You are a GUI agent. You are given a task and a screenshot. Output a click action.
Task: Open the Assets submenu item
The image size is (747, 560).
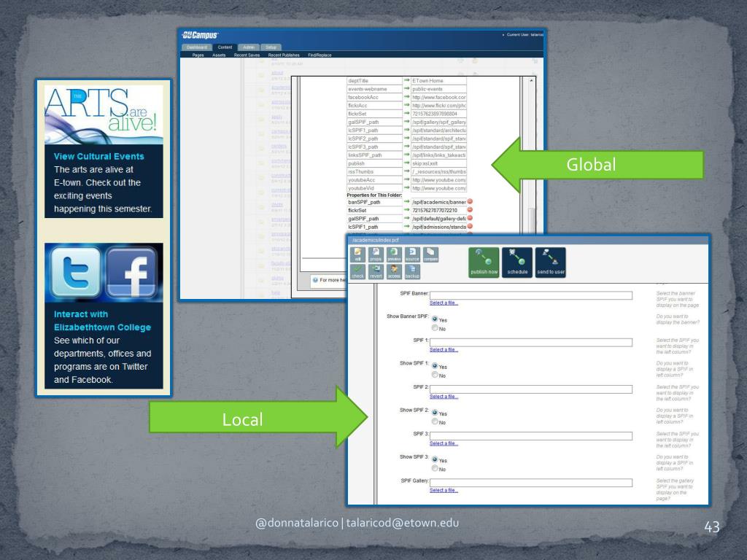[219, 55]
